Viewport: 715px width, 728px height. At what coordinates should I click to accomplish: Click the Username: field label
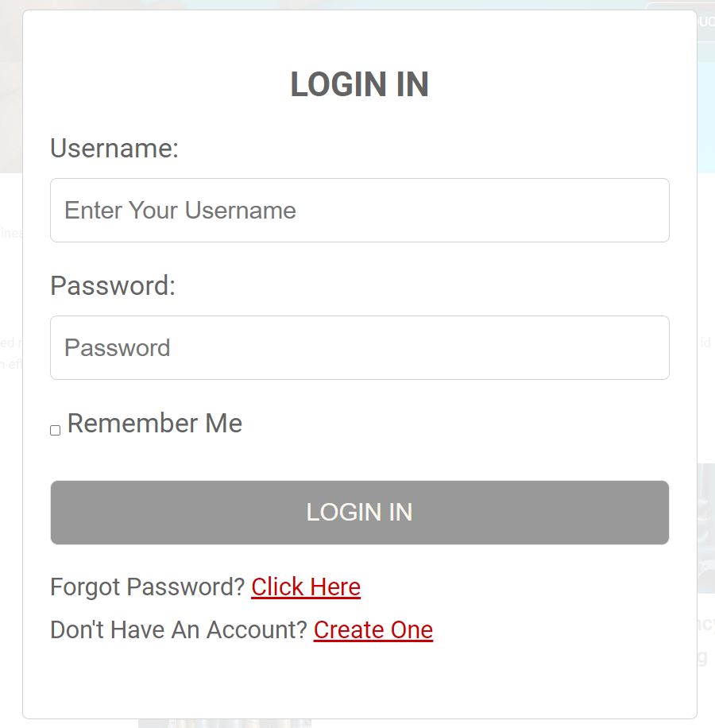point(114,149)
